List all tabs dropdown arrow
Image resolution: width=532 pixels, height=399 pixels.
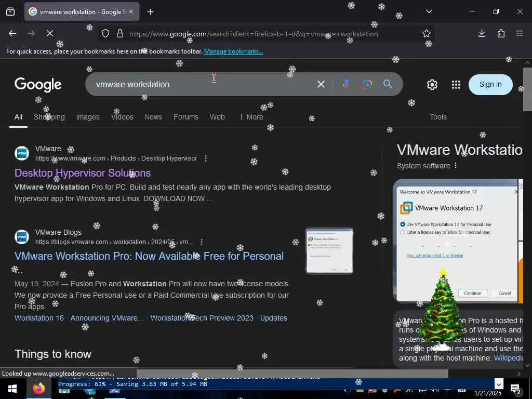pos(429,11)
